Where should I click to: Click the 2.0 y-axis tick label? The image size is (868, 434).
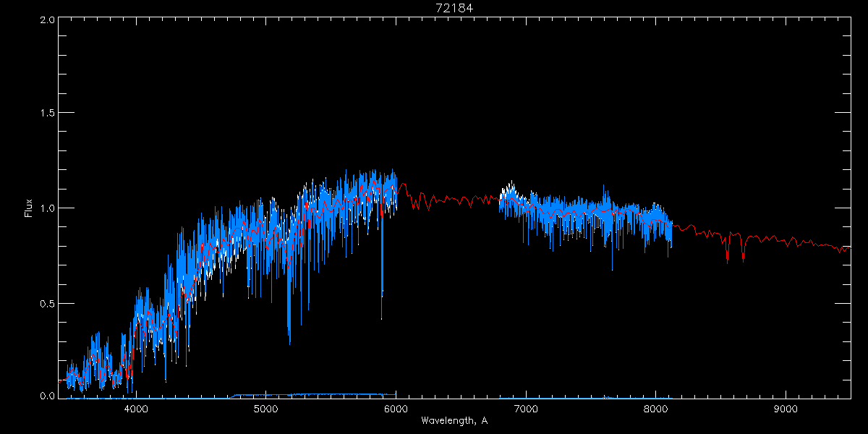pyautogui.click(x=48, y=20)
